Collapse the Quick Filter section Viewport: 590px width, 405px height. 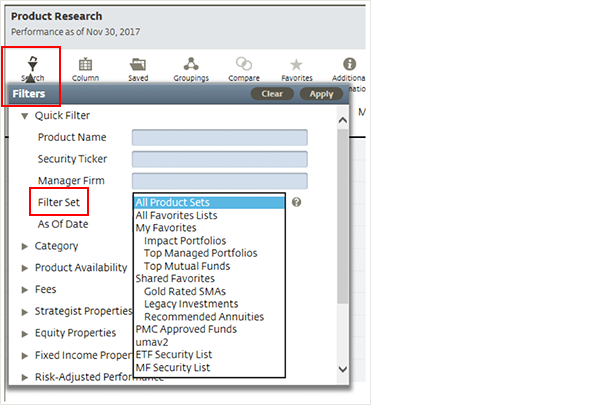coord(24,116)
